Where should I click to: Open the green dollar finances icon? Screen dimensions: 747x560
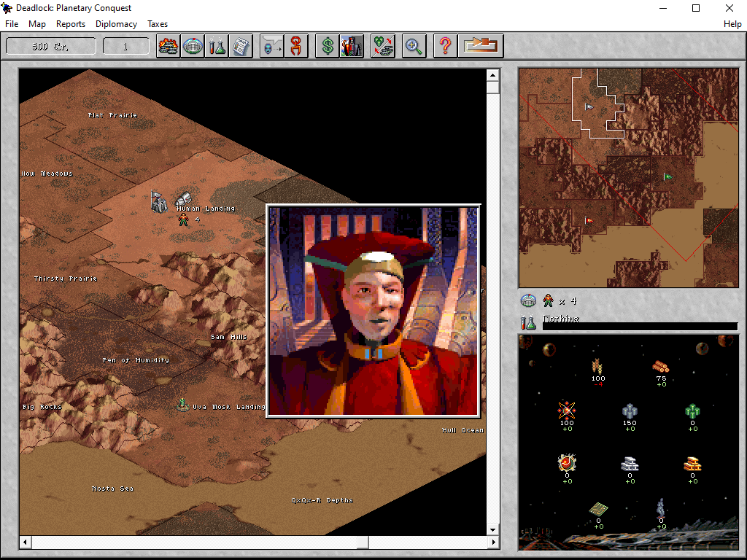[328, 46]
